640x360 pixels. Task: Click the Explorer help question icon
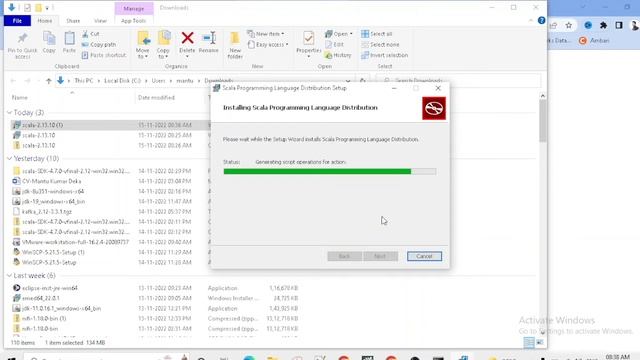[542, 20]
